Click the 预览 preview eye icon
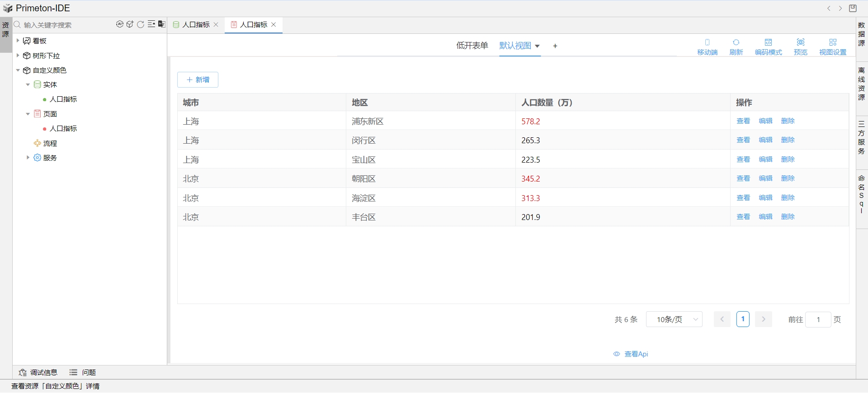The height and width of the screenshot is (393, 868). tap(800, 47)
